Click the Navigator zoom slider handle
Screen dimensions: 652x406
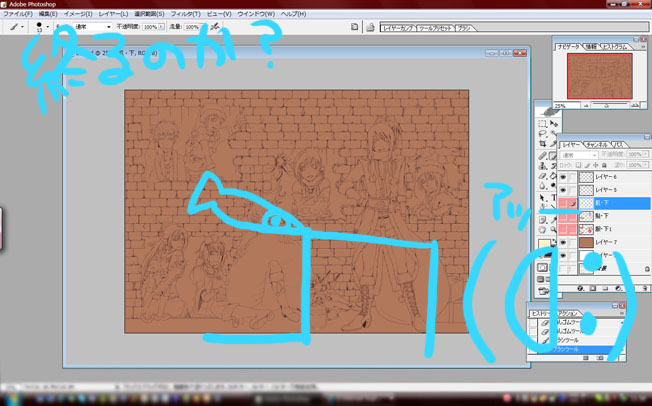tap(607, 106)
